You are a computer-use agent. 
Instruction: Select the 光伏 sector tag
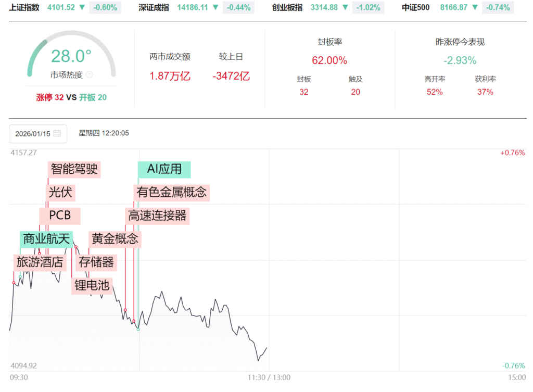60,193
